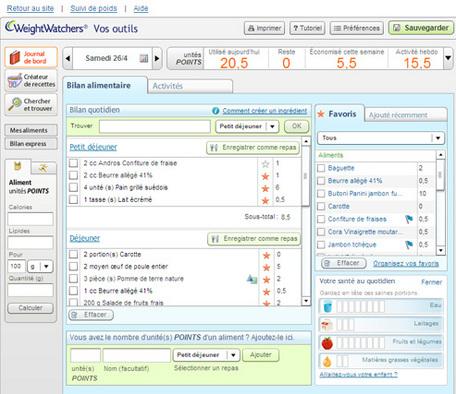Click the Fruits et légumes portion boxes
This screenshot has width=456, height=394.
[x=360, y=343]
